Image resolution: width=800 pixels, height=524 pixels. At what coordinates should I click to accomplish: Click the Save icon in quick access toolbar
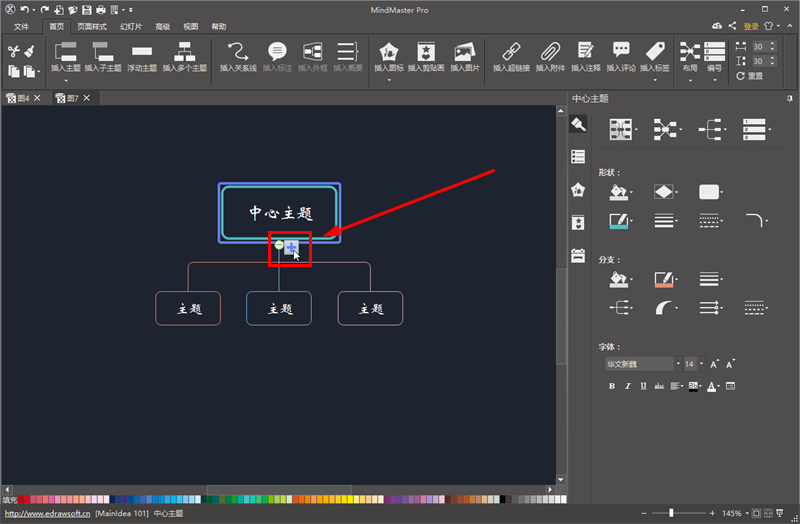[87, 10]
